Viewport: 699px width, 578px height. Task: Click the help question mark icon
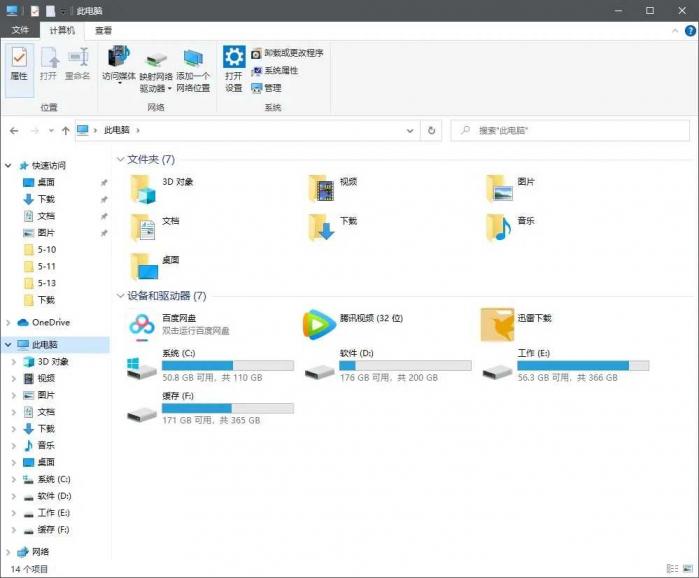coord(690,31)
